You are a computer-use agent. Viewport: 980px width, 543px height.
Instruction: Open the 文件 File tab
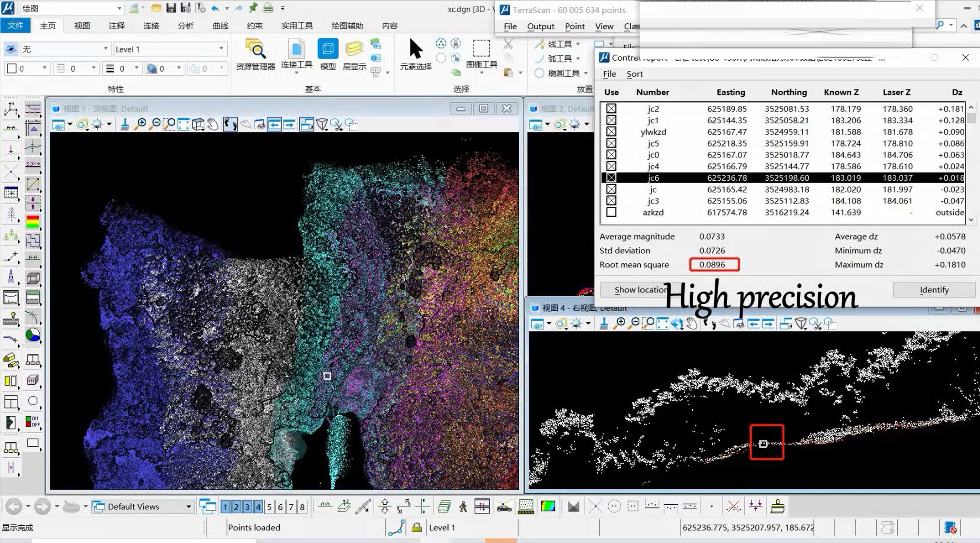(15, 25)
